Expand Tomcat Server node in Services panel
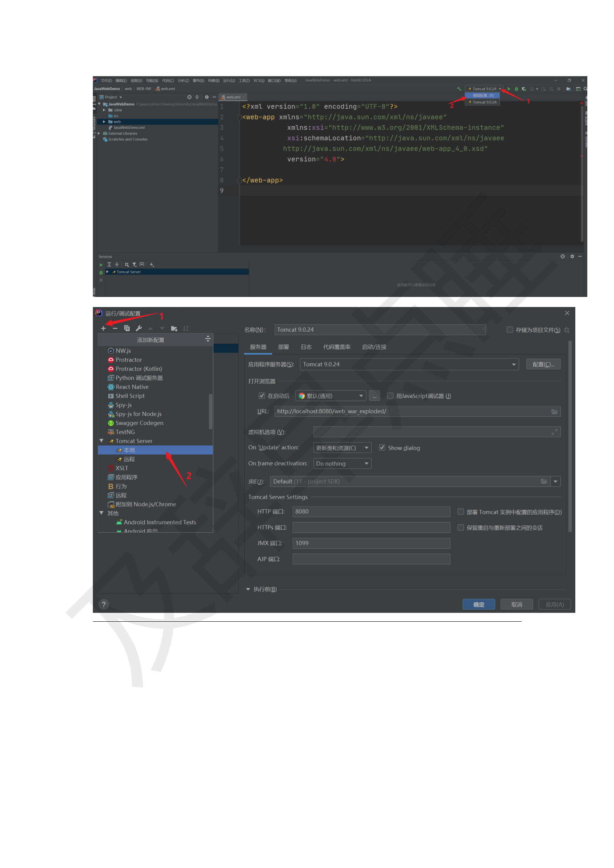 click(107, 272)
